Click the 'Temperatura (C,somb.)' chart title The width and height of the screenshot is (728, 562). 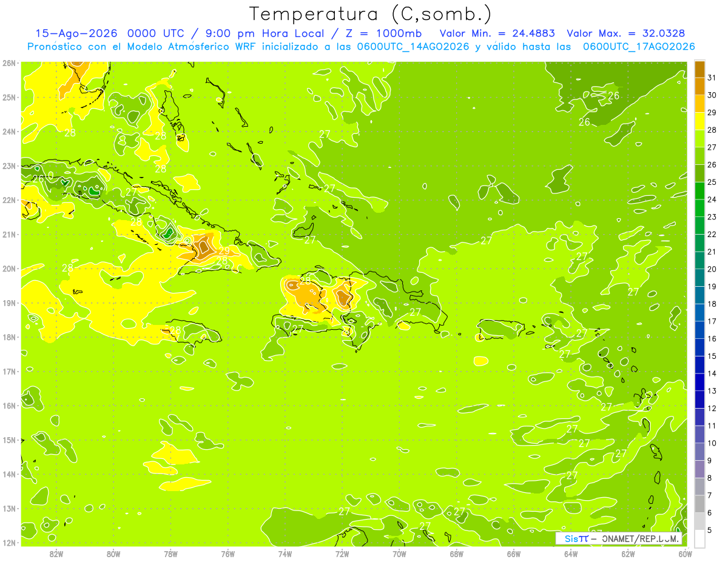[x=371, y=14]
